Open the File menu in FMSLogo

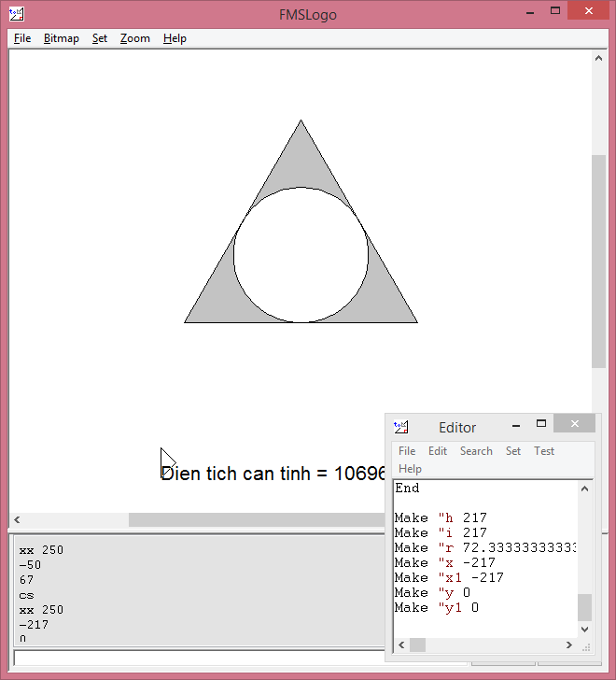(22, 38)
